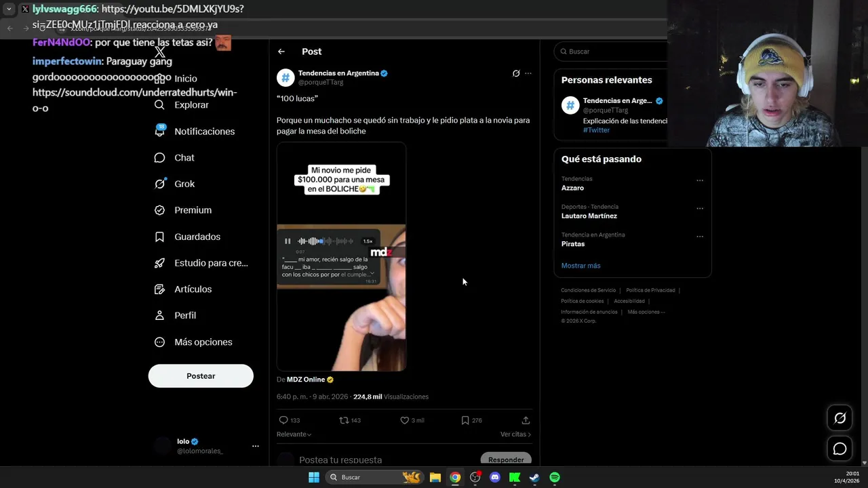Click the green Kick icon in taskbar
The image size is (868, 488).
pos(515,477)
